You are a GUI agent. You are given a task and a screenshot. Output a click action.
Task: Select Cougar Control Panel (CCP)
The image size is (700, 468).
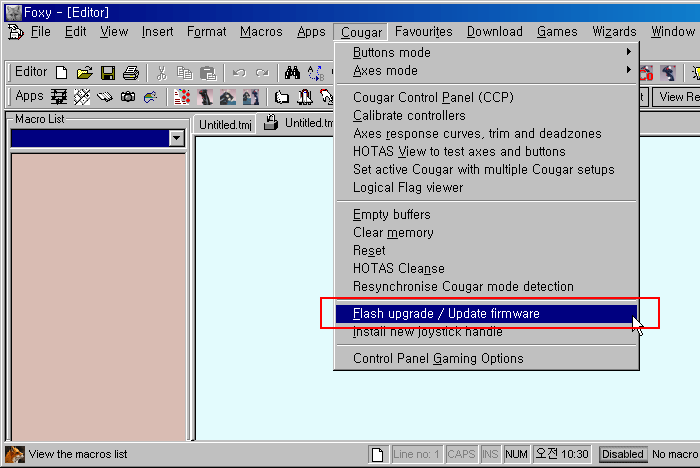click(487, 97)
